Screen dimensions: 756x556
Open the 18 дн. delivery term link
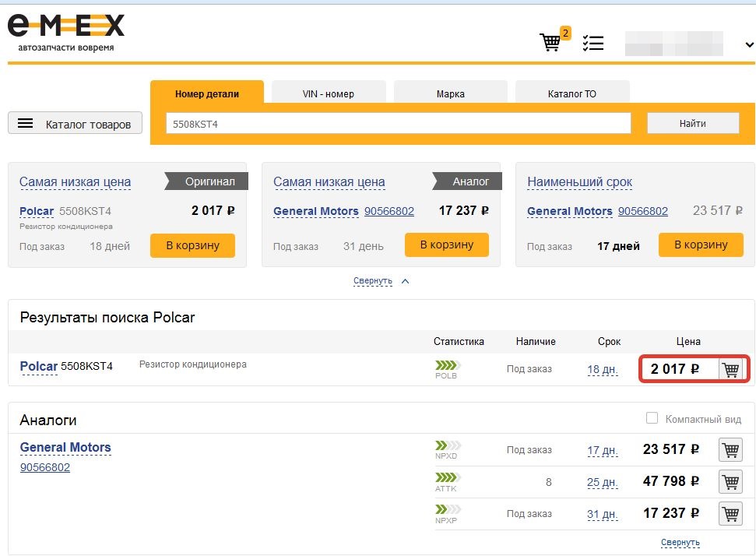coord(602,369)
